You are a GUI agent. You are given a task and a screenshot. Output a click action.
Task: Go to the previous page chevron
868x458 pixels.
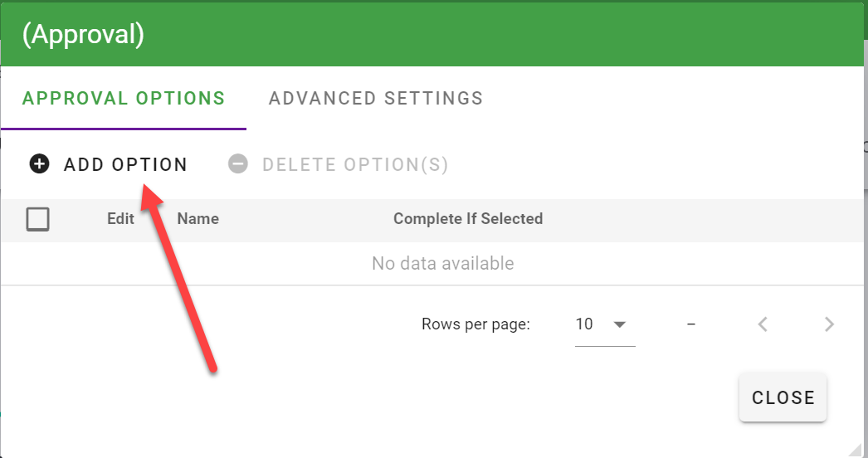coord(763,324)
